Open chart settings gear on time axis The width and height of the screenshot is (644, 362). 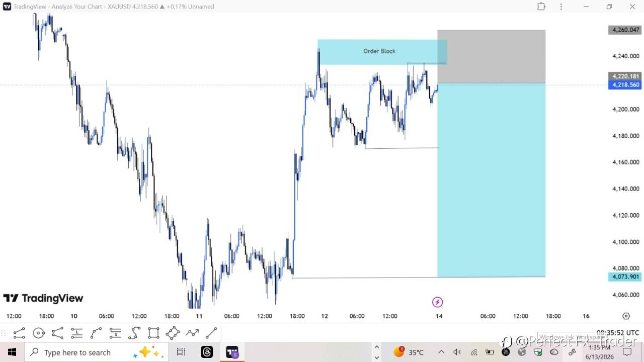click(626, 316)
